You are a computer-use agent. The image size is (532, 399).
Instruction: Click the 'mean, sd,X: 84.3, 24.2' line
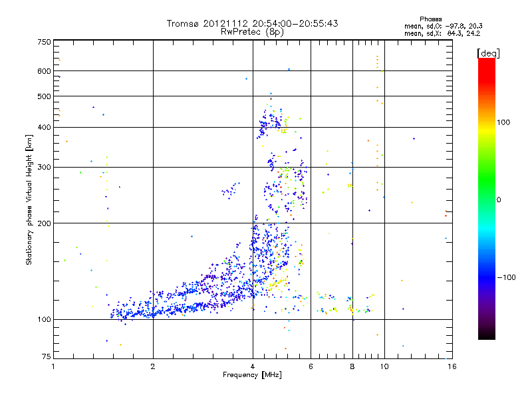[x=442, y=34]
